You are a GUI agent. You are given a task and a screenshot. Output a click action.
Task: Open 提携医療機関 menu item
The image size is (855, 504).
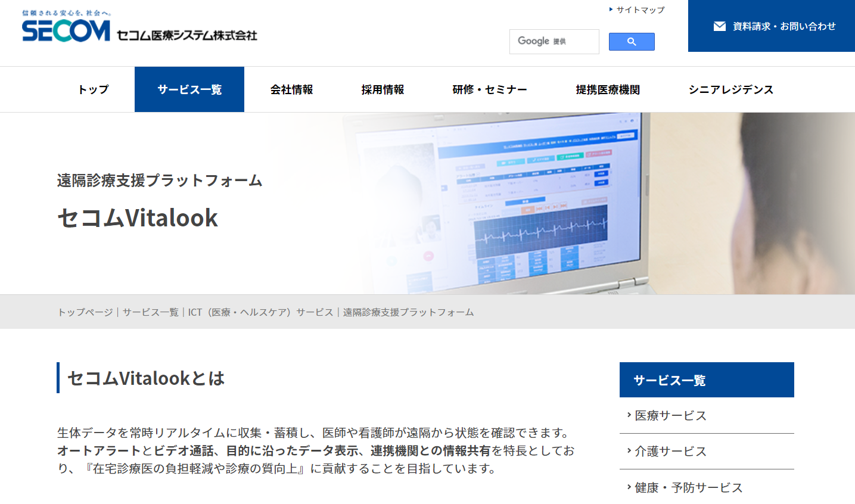(x=608, y=89)
